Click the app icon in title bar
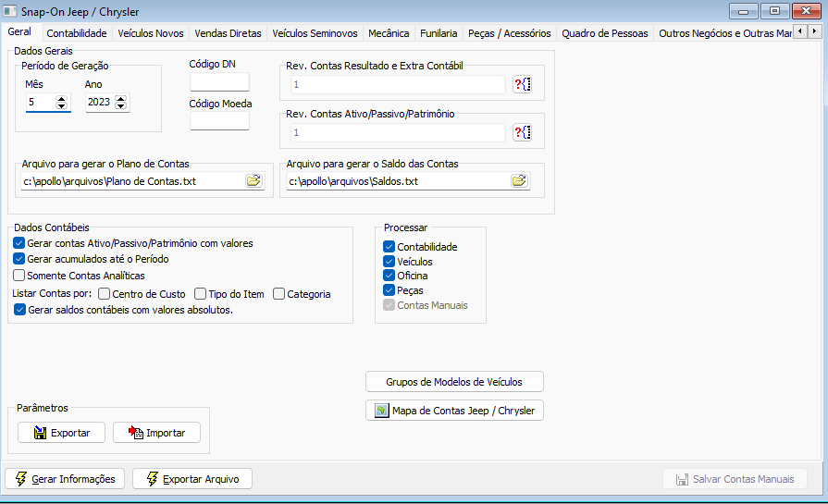 [10, 11]
